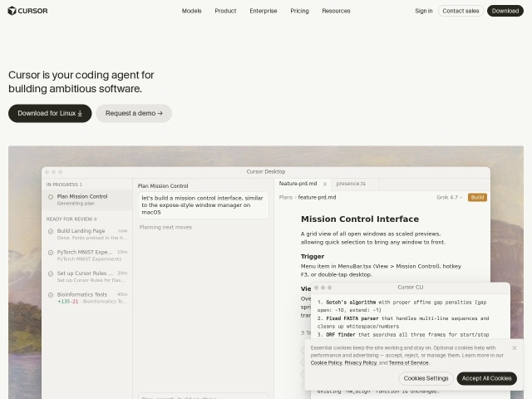Switch to the presence.ts tab
This screenshot has width=532, height=399.
(x=351, y=184)
